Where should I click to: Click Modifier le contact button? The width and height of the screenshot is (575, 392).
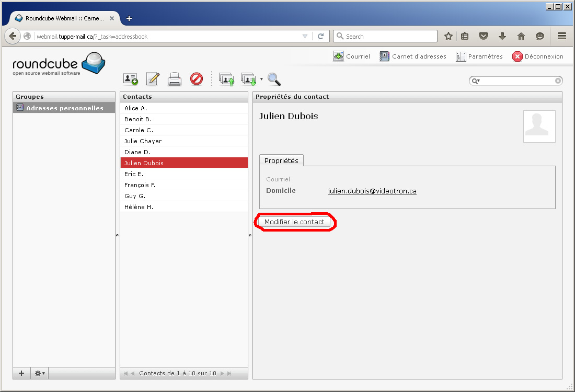click(x=294, y=222)
